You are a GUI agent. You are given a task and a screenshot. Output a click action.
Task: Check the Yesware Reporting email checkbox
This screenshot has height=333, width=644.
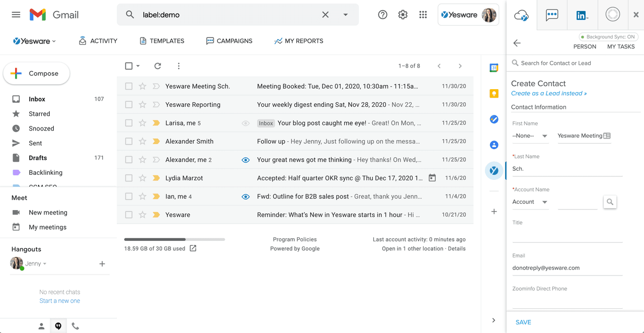tap(129, 105)
